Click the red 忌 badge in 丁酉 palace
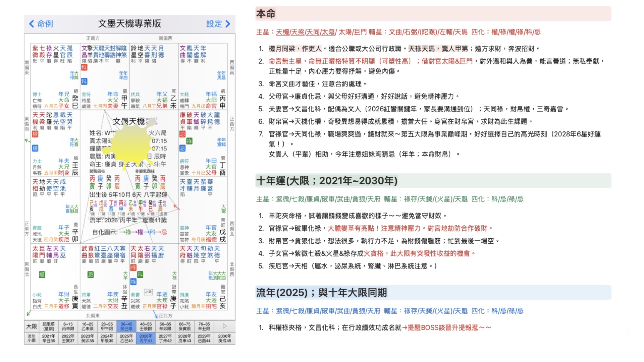The height and width of the screenshot is (362, 644). tap(182, 134)
